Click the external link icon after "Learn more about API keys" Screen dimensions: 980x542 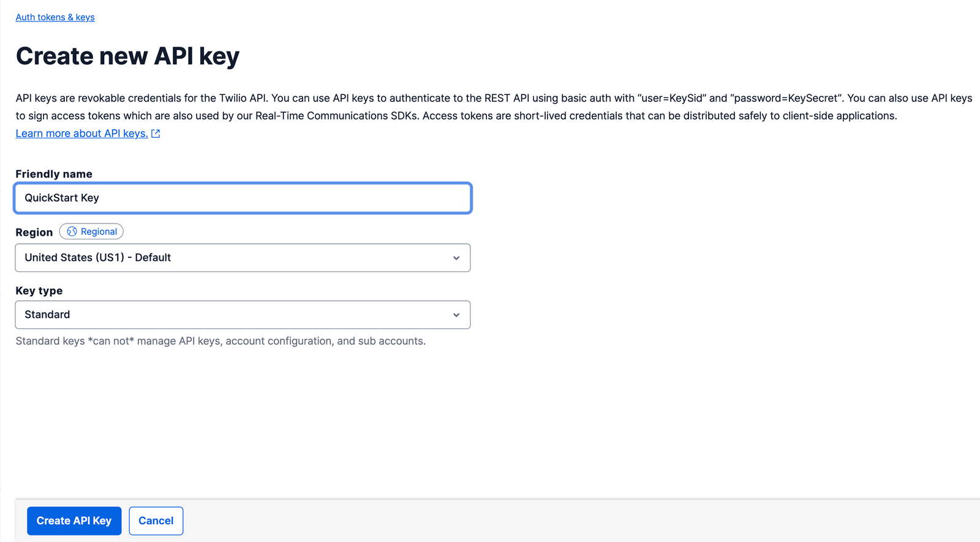pos(156,133)
